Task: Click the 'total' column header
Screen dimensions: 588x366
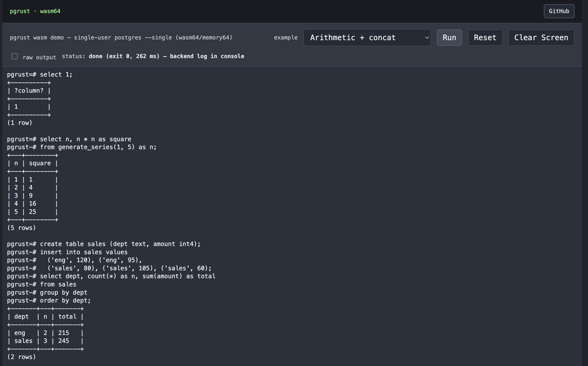Action: pyautogui.click(x=67, y=317)
